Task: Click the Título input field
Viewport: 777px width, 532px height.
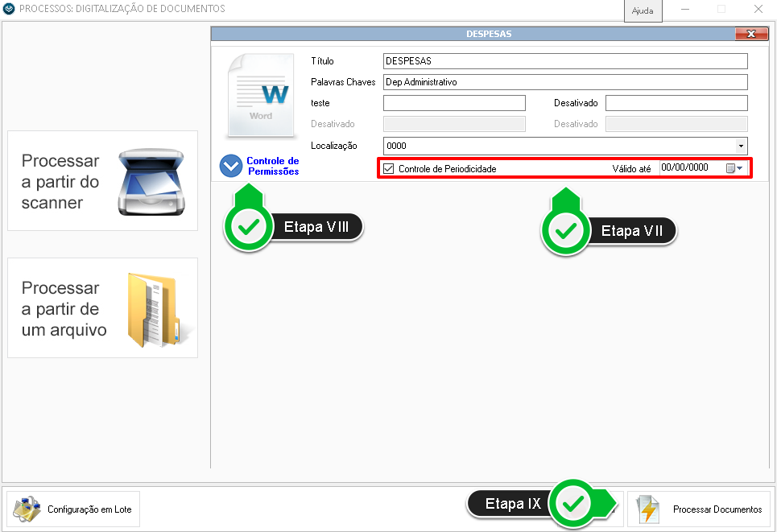Action: [x=565, y=61]
